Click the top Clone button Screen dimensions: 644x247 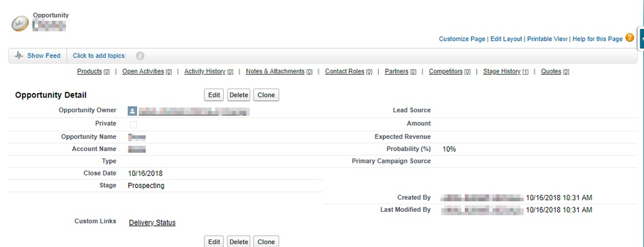[x=266, y=95]
